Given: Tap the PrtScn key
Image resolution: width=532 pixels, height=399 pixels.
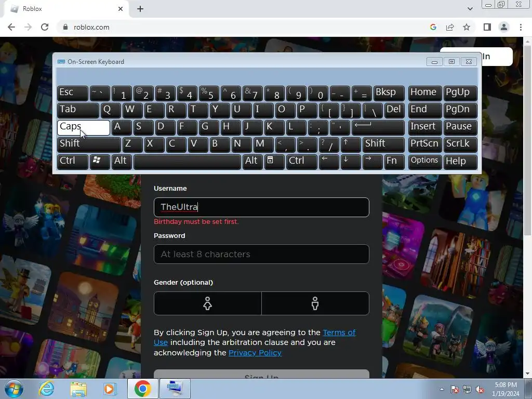Looking at the screenshot, I should 425,144.
